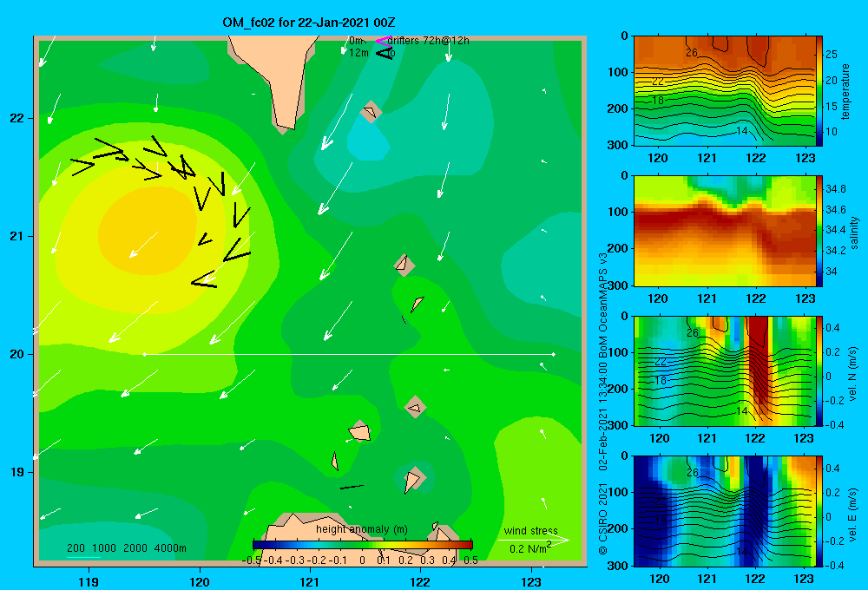The image size is (868, 590).
Task: Click the vel. N color bar
Action: tap(819, 370)
